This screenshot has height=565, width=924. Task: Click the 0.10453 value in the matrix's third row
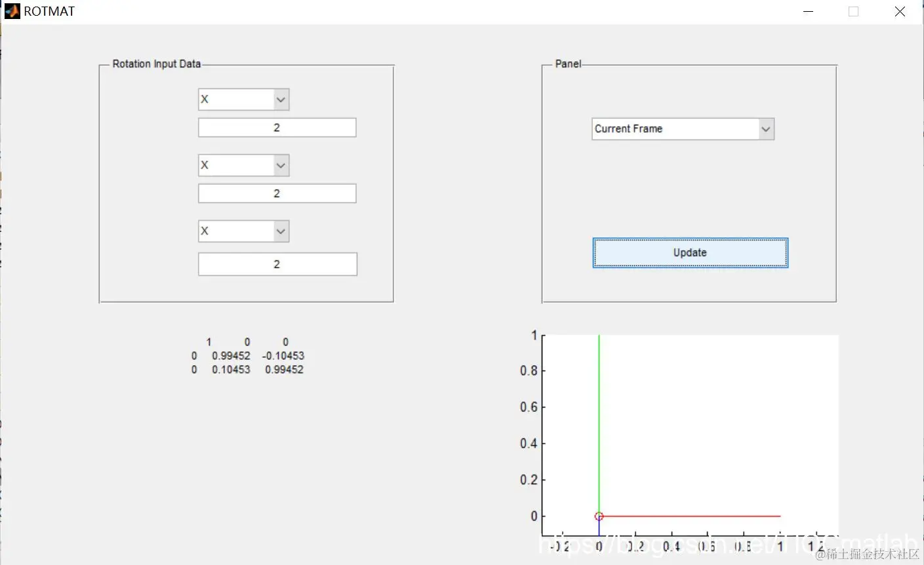[231, 370]
